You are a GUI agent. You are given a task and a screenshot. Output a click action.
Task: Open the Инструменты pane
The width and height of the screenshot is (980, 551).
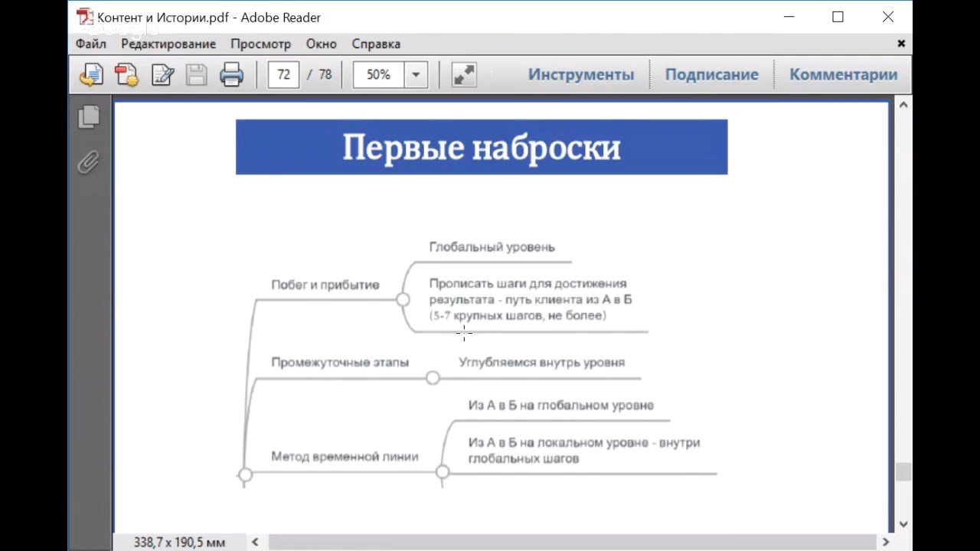581,74
